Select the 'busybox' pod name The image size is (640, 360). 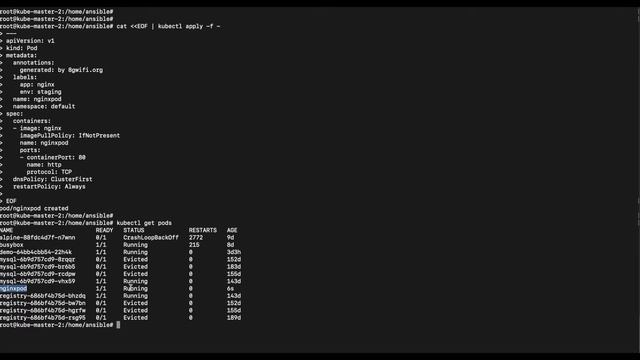12,245
